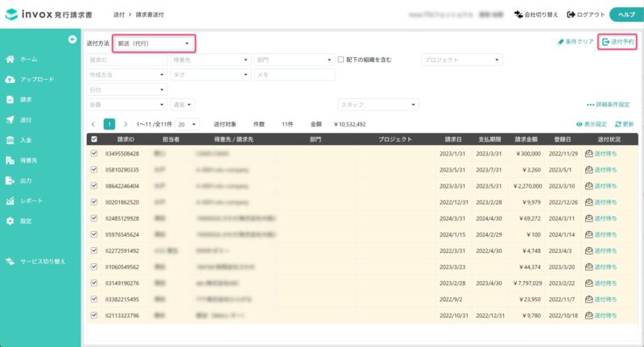Open the 送付 paper plane icon

tap(10, 119)
